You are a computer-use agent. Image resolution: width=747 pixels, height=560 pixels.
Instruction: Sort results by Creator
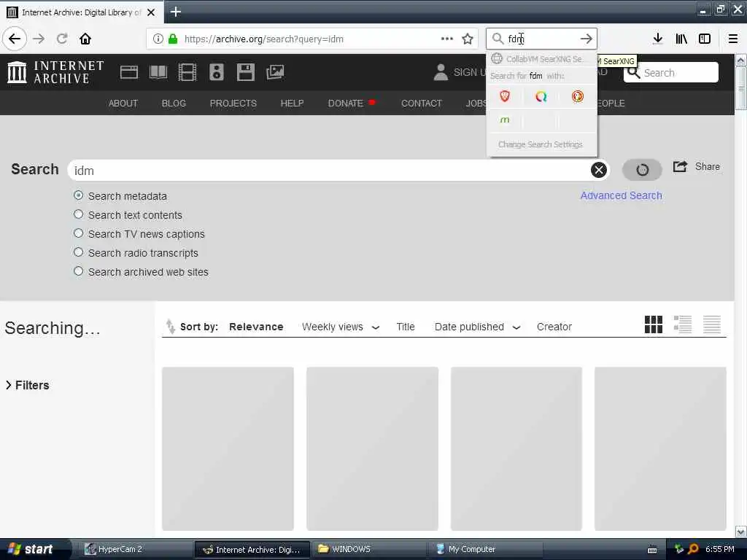pos(554,327)
